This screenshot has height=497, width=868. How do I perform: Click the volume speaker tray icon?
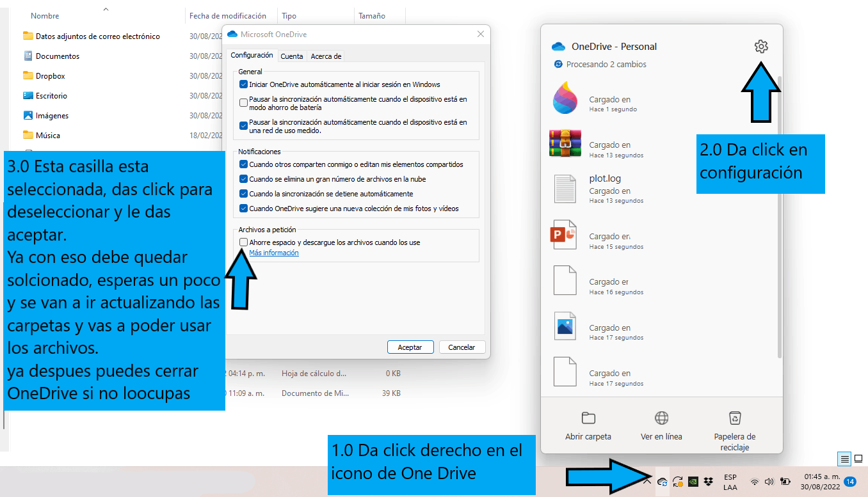(x=769, y=482)
